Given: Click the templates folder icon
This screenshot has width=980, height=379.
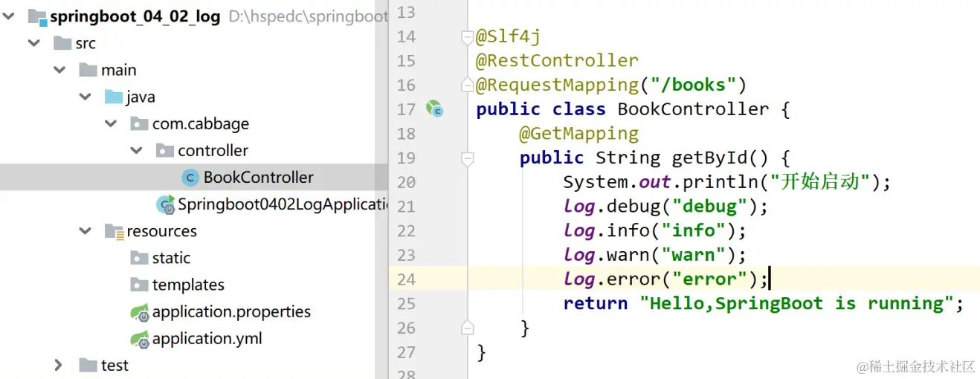Looking at the screenshot, I should 139,285.
